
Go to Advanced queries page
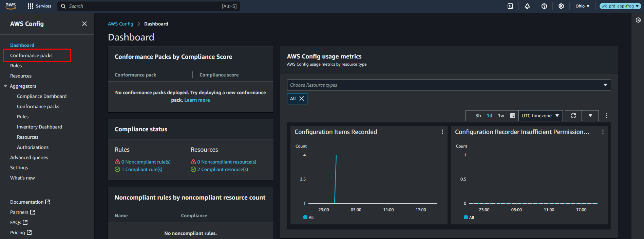[x=29, y=157]
